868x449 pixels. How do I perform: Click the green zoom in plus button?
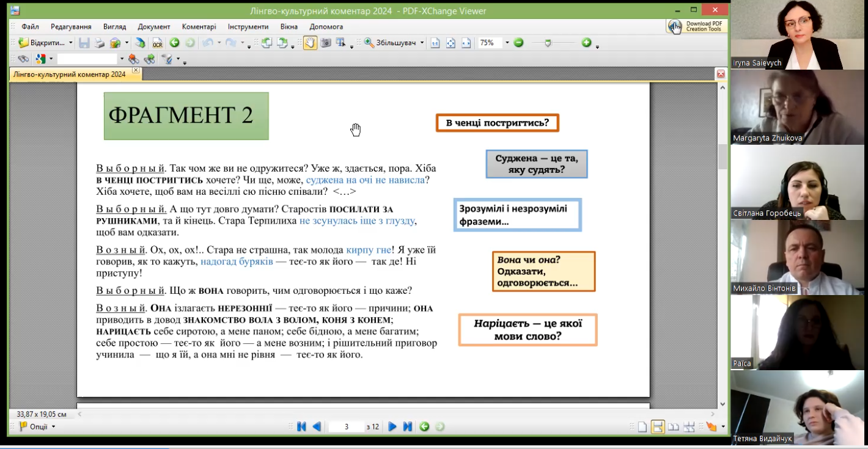click(586, 43)
